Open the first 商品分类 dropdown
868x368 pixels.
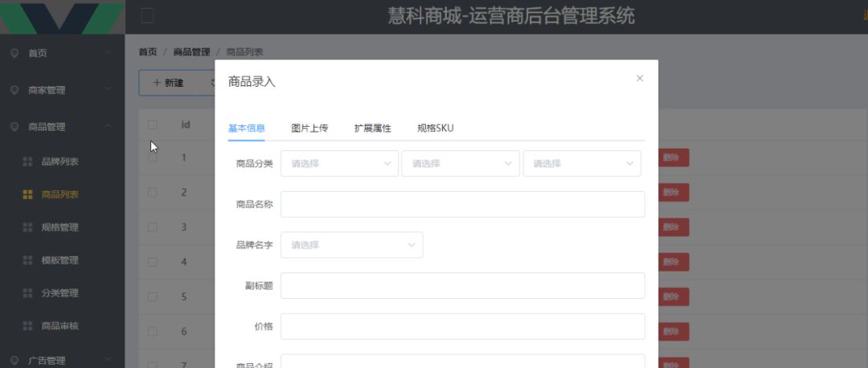(x=339, y=163)
